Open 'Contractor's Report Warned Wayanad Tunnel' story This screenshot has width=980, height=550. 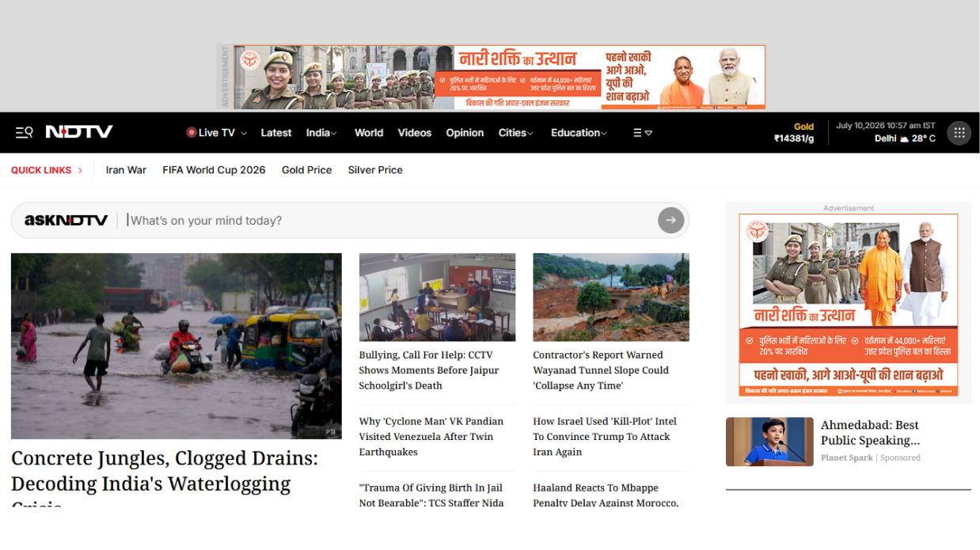601,370
